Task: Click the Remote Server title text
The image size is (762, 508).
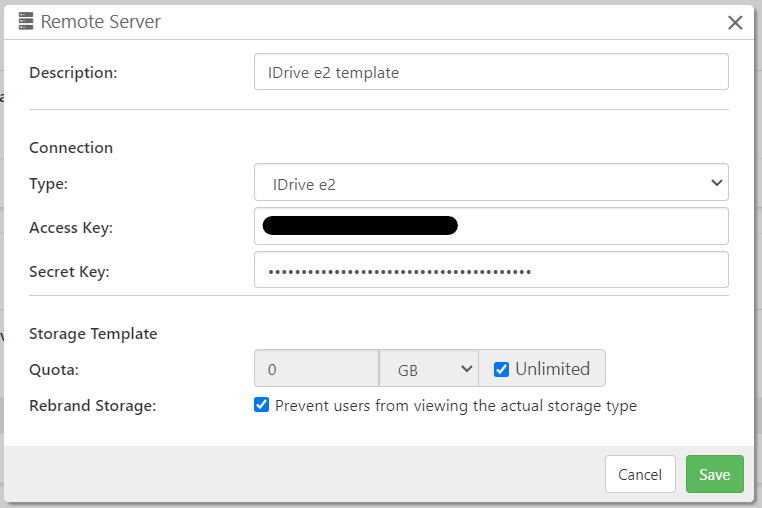Action: pos(100,22)
